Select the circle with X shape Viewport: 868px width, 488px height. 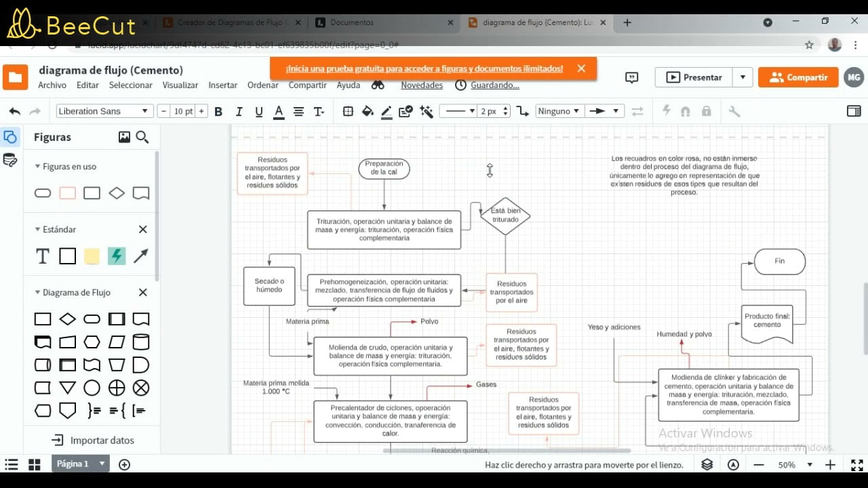click(140, 388)
